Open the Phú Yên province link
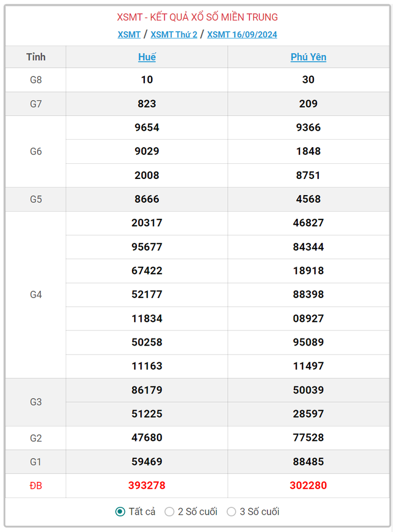393x532 pixels. point(308,57)
